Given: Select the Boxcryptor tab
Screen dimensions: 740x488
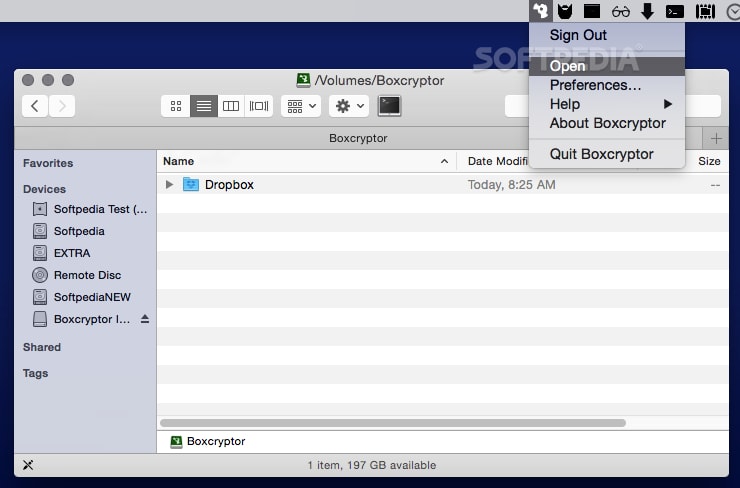Looking at the screenshot, I should point(358,138).
